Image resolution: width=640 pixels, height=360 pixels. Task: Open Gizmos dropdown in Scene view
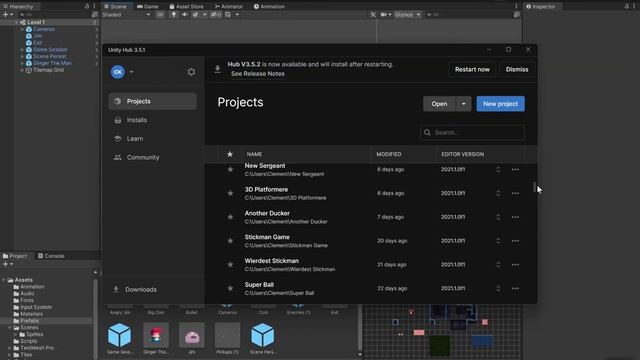(407, 15)
